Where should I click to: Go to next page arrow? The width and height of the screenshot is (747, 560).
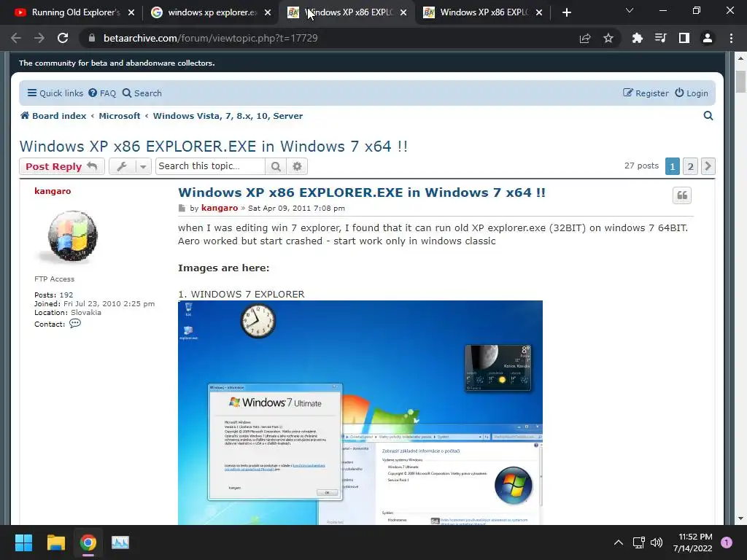[708, 166]
